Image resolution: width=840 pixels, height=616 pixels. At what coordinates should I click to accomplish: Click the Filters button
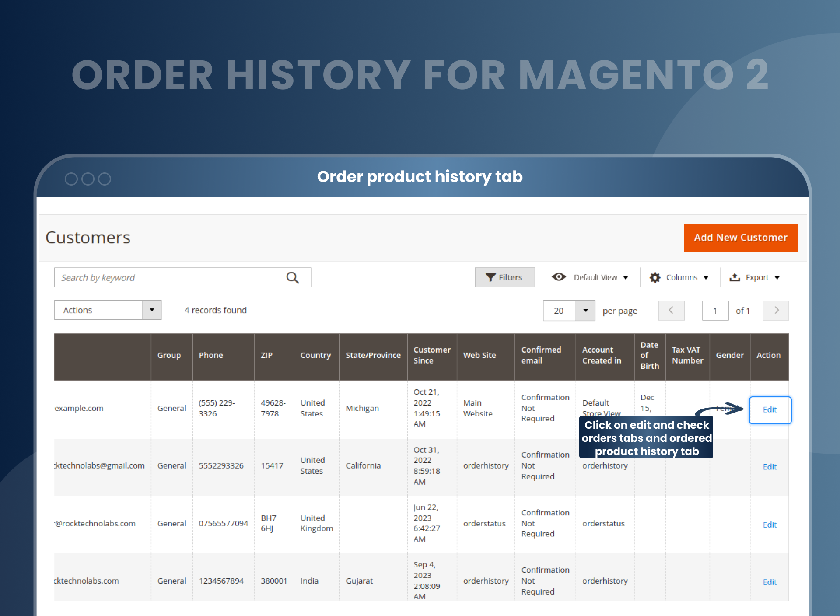click(504, 277)
